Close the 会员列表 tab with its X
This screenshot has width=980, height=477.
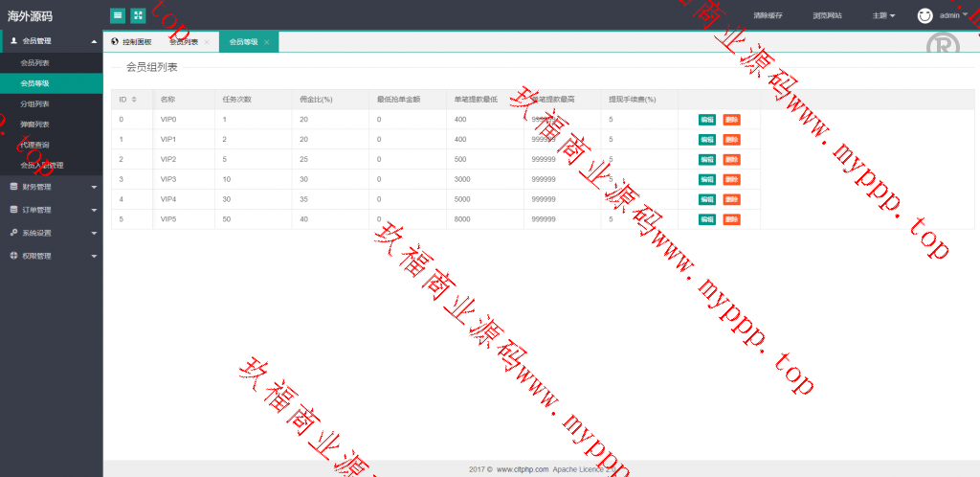point(207,42)
